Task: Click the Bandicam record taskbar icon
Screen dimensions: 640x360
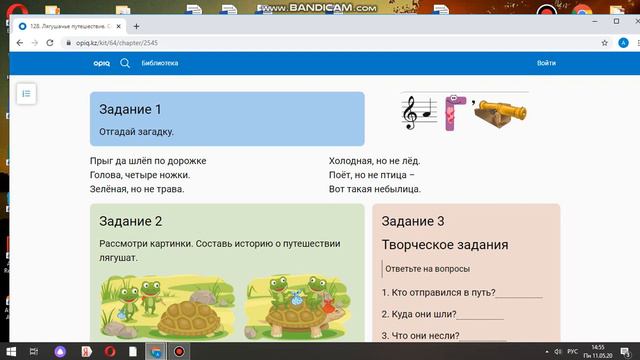Action: pyautogui.click(x=179, y=351)
